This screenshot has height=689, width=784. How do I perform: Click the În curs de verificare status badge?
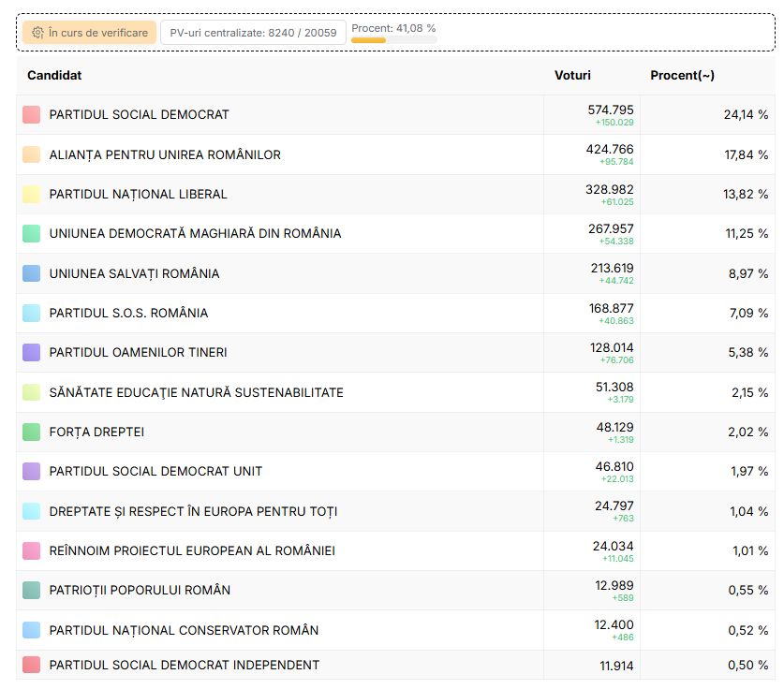point(89,33)
